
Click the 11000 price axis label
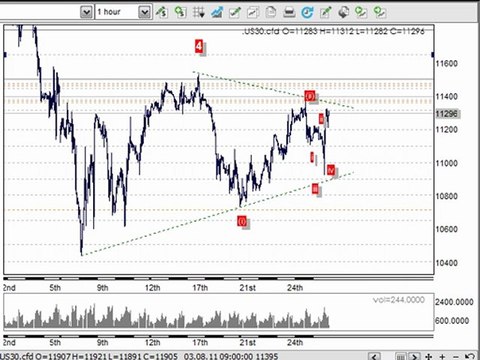[x=447, y=163]
